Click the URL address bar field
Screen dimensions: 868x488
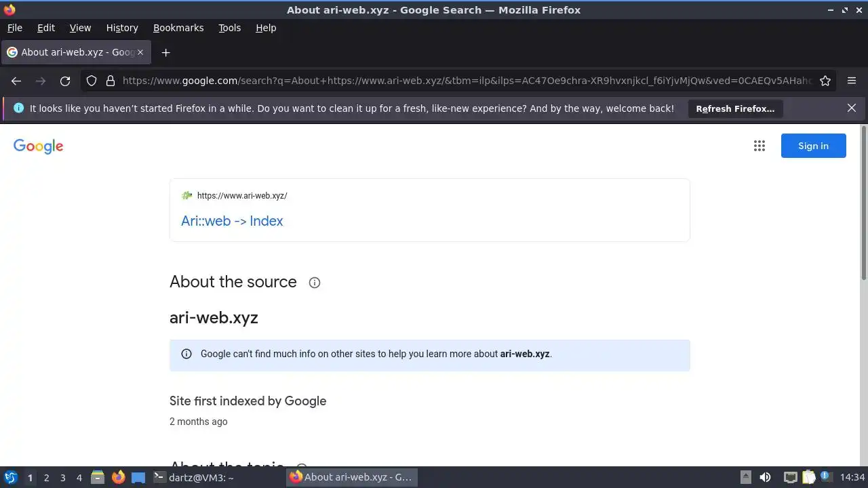pyautogui.click(x=467, y=81)
